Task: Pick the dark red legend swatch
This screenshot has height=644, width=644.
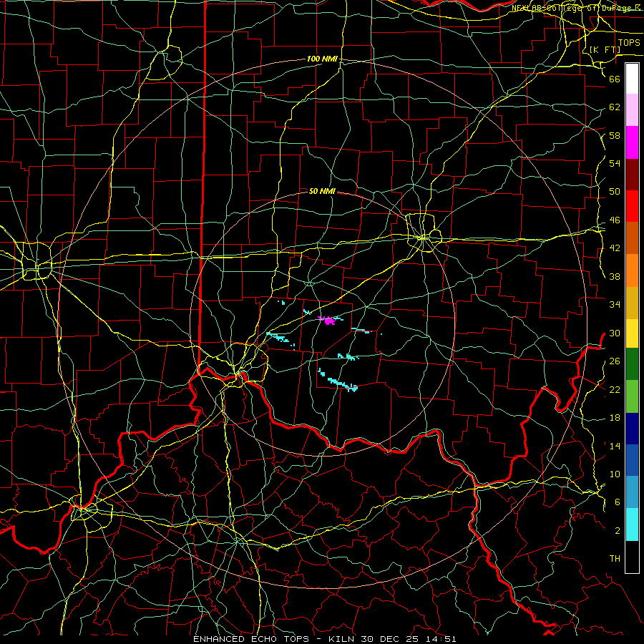Action: pyautogui.click(x=632, y=175)
